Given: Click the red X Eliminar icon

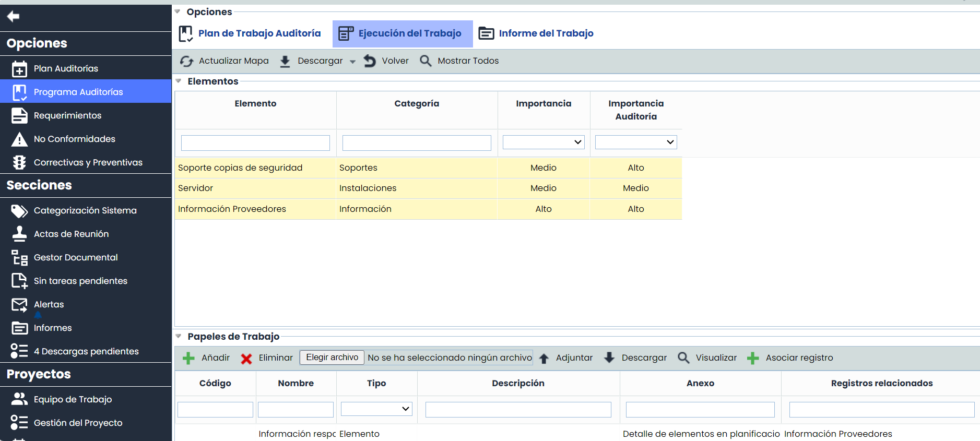Looking at the screenshot, I should (x=246, y=359).
